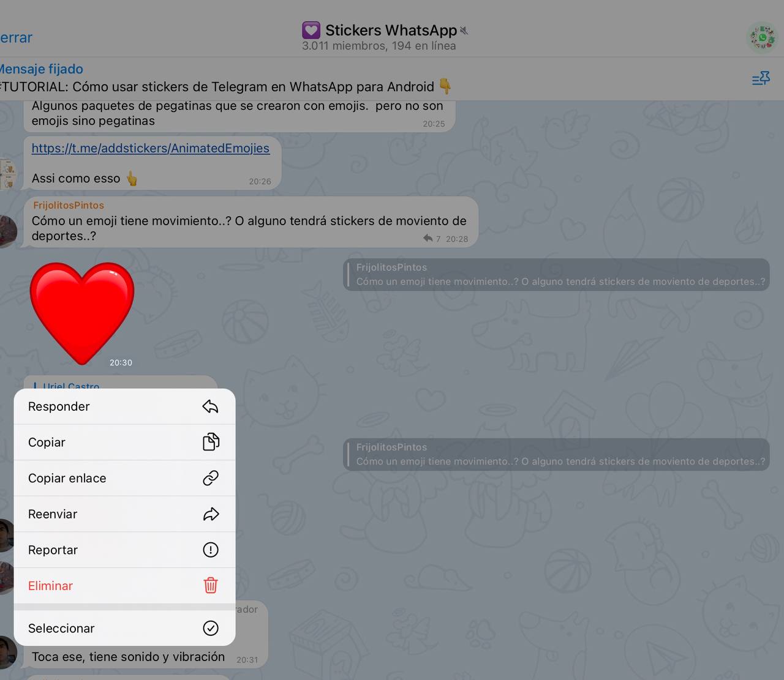Click the red trash can icon
784x680 pixels.
(211, 586)
